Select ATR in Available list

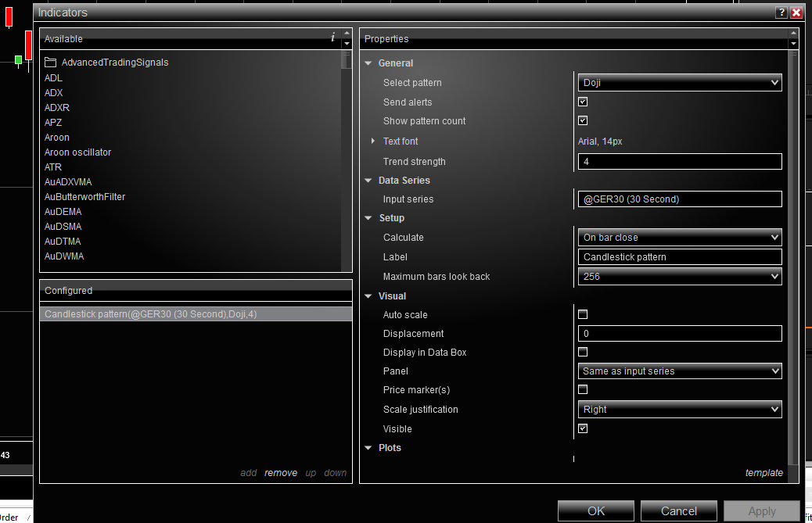click(x=53, y=167)
